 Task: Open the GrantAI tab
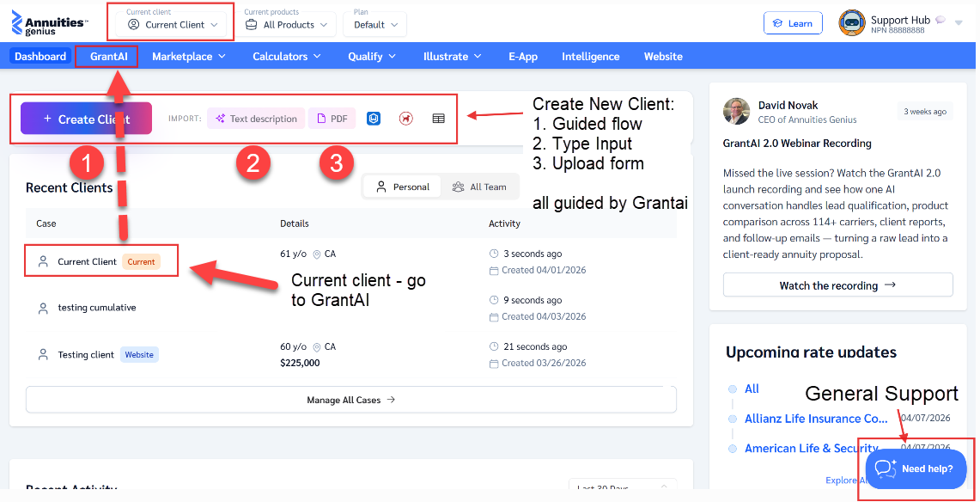click(109, 56)
